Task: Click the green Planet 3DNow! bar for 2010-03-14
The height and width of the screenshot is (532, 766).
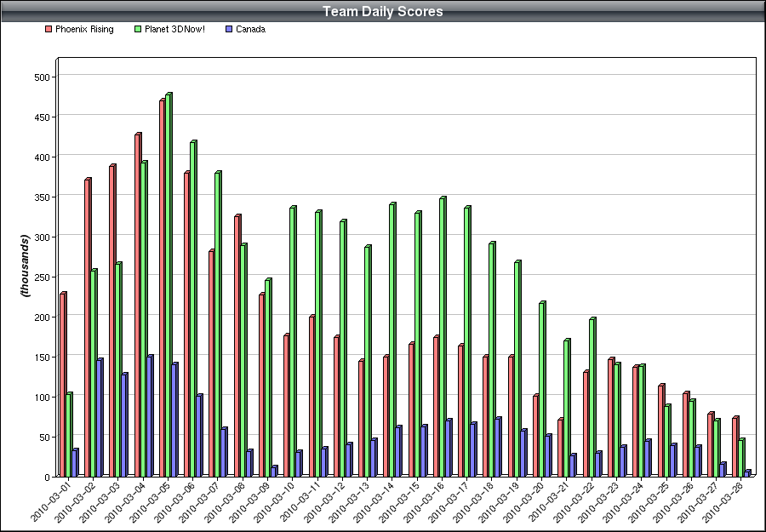Action: pos(392,340)
